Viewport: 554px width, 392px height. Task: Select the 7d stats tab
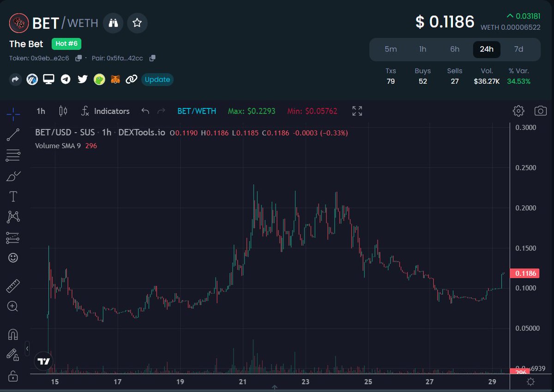(518, 49)
